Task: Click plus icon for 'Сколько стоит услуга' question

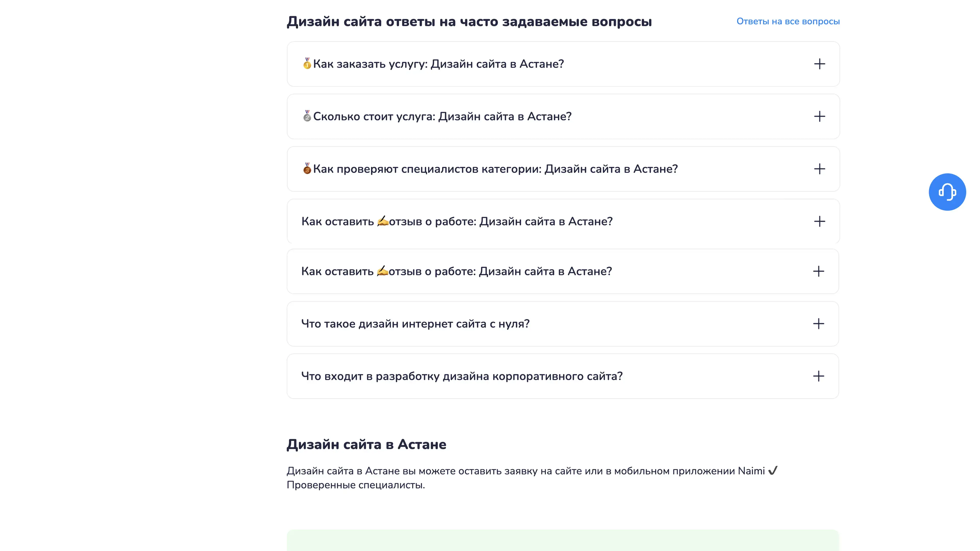Action: pos(819,116)
